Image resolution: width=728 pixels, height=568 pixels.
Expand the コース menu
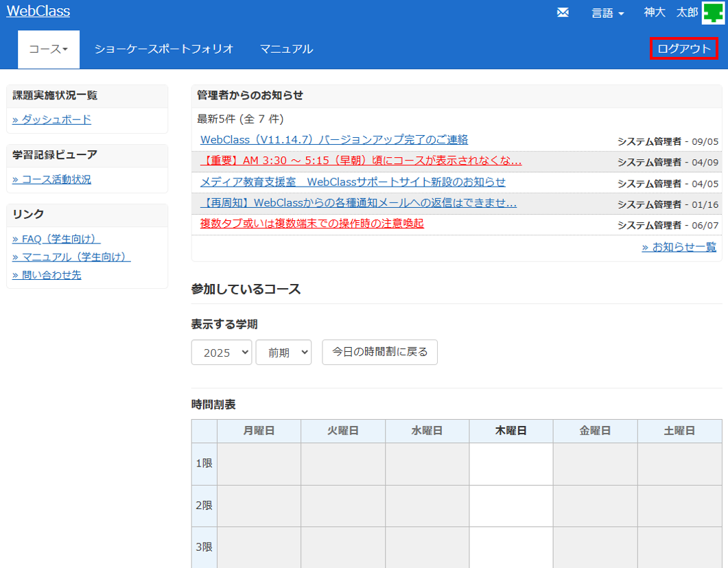coord(49,49)
